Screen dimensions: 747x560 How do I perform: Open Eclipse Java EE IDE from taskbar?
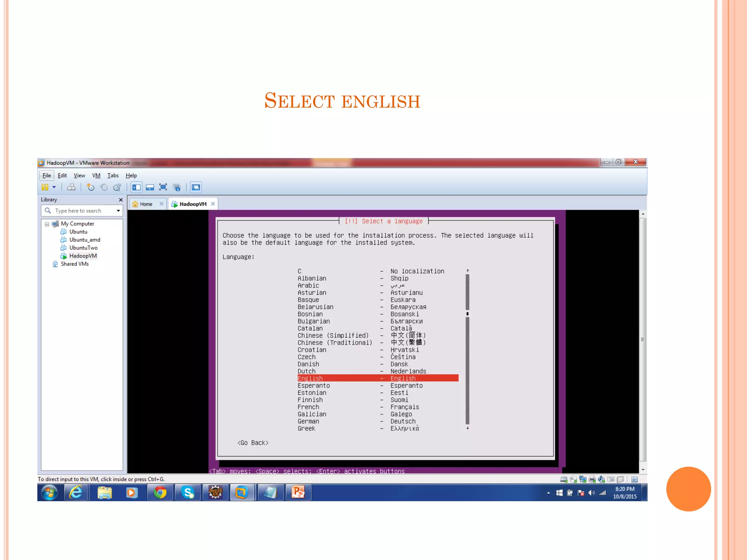pyautogui.click(x=216, y=493)
